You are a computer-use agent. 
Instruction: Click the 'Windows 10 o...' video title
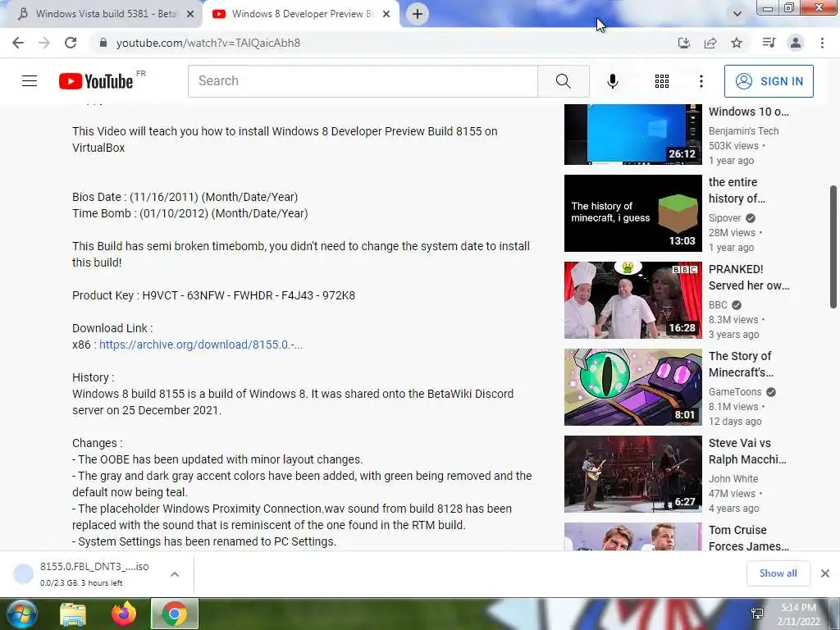coord(748,112)
